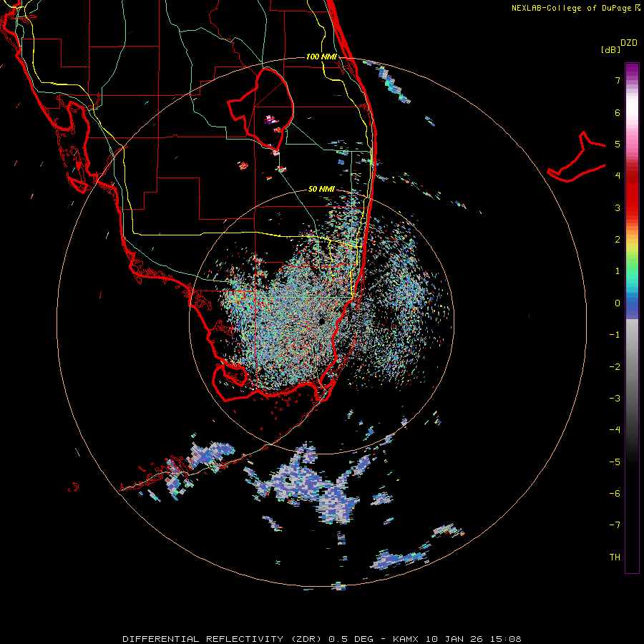Click the 3 value on color scale
This screenshot has height=644, width=644.
tap(618, 208)
